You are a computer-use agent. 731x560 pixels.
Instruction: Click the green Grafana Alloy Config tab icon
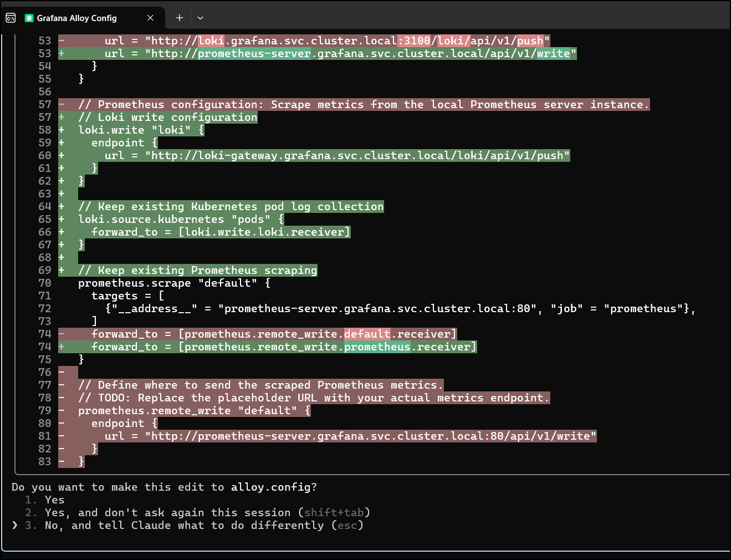click(x=29, y=18)
